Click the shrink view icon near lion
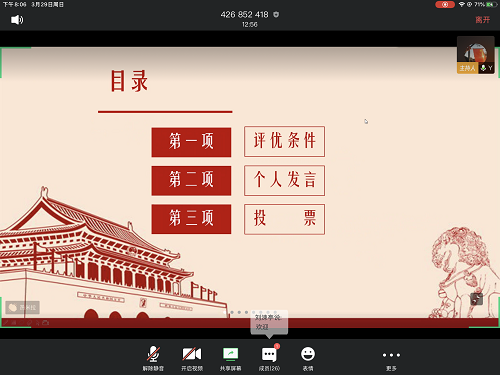This screenshot has width=500, height=375. [476, 299]
